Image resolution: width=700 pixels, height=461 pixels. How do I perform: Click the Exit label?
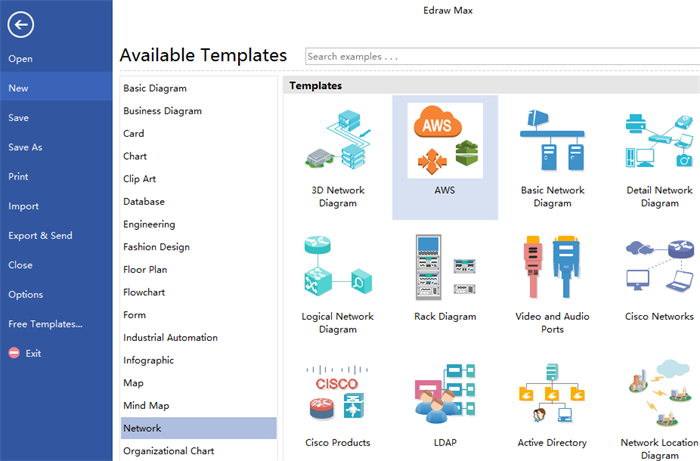point(33,353)
